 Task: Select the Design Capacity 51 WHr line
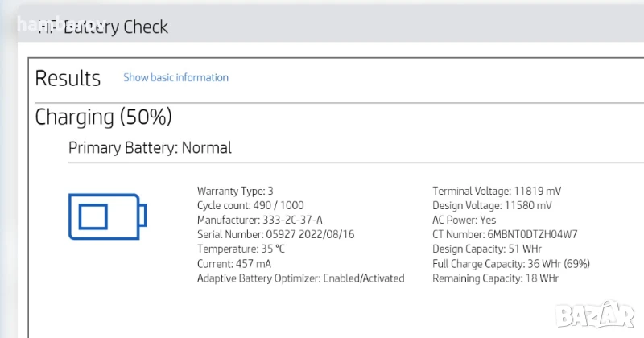pos(487,249)
